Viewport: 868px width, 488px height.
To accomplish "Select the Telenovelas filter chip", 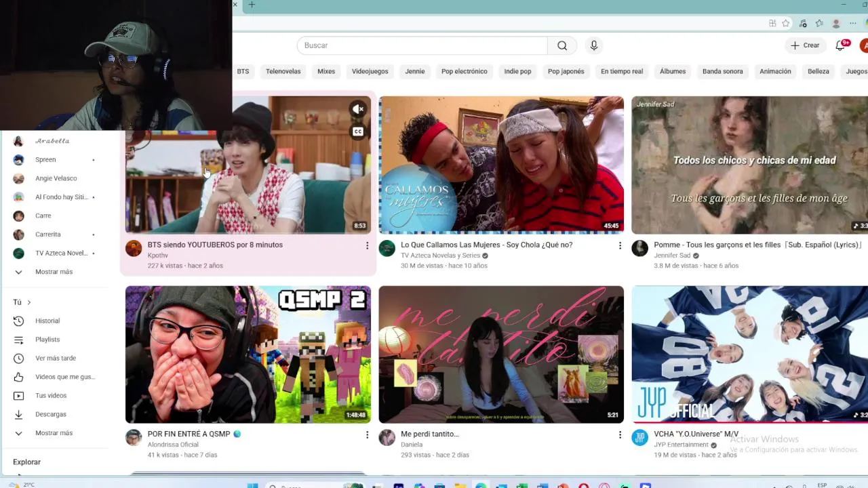I will (283, 71).
